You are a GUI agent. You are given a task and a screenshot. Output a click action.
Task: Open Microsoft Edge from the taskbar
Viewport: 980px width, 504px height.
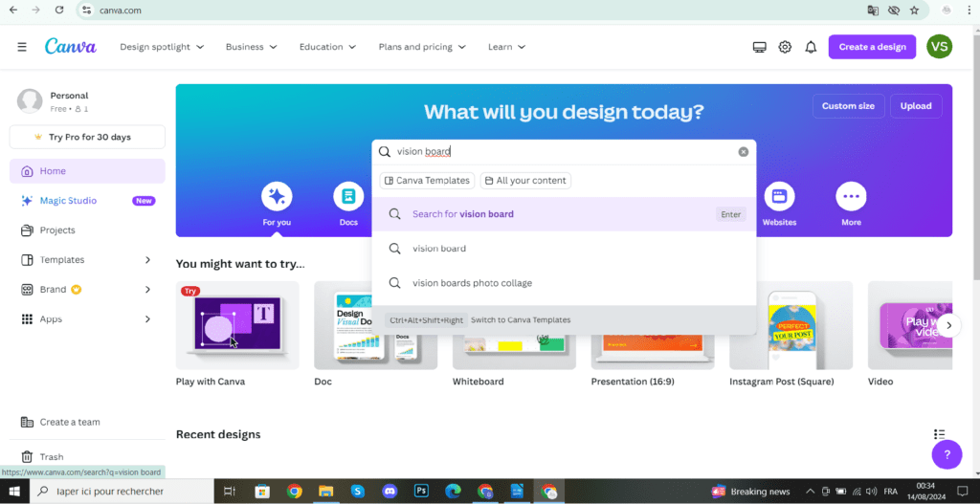[x=453, y=491]
